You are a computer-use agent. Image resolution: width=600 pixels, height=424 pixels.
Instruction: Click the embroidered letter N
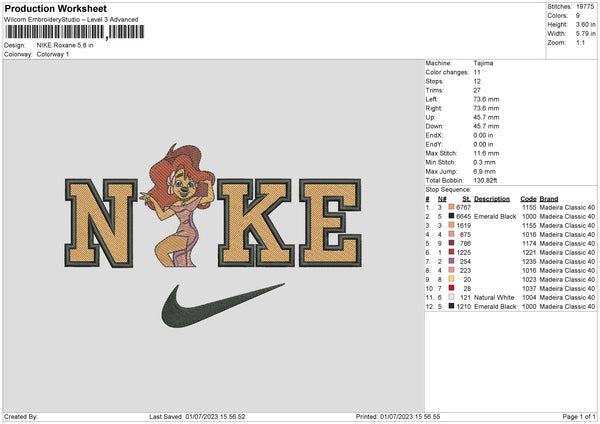[x=101, y=223]
